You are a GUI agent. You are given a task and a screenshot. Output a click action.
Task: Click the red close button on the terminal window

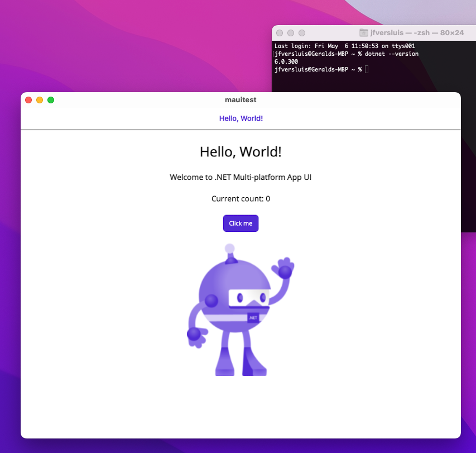tap(278, 33)
